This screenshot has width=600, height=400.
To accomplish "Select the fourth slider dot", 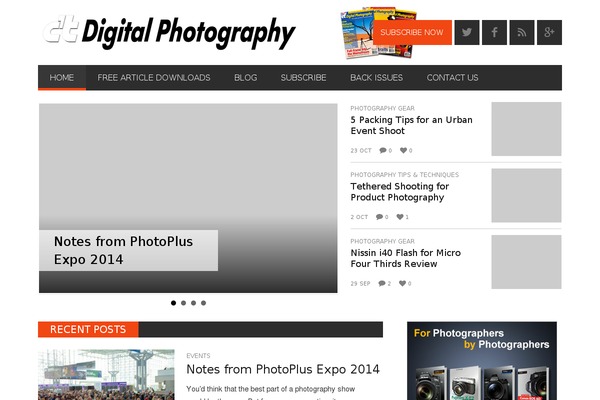I will [204, 303].
